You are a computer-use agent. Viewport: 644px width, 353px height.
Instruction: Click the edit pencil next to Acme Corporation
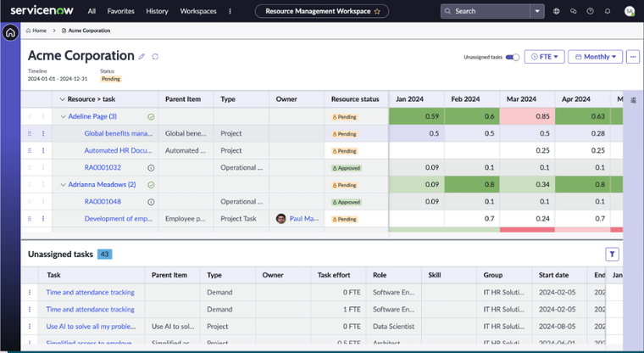142,57
